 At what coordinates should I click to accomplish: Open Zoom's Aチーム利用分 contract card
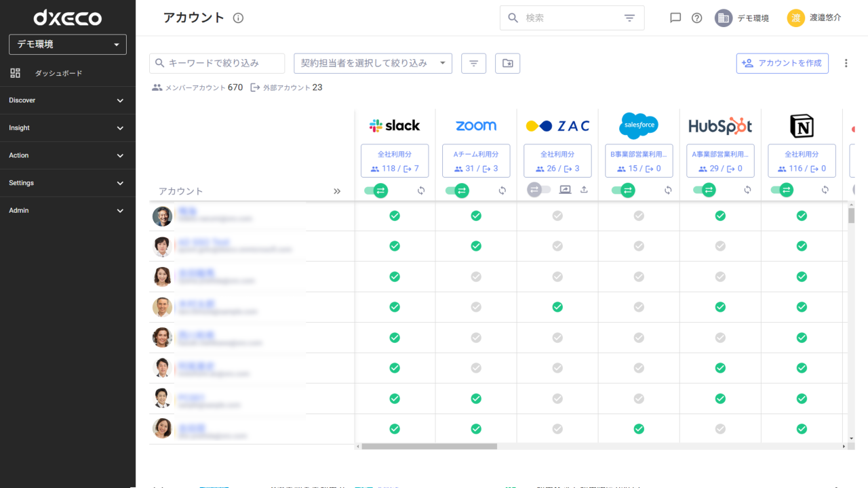click(476, 161)
